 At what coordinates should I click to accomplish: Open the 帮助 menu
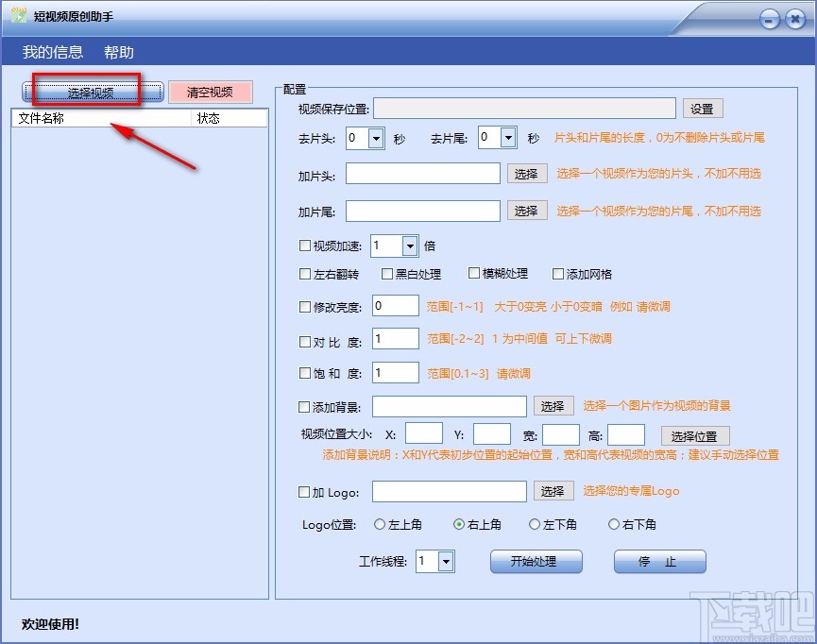tap(119, 52)
